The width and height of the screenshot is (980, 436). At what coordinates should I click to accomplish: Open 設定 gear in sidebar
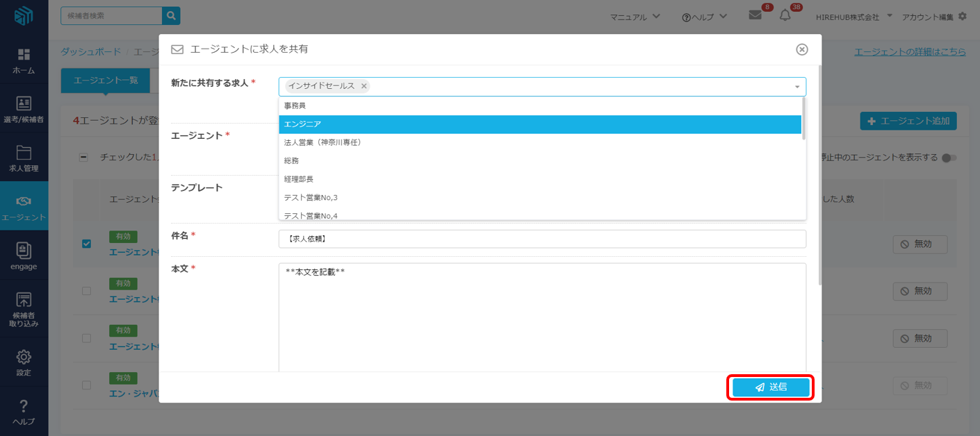point(24,362)
